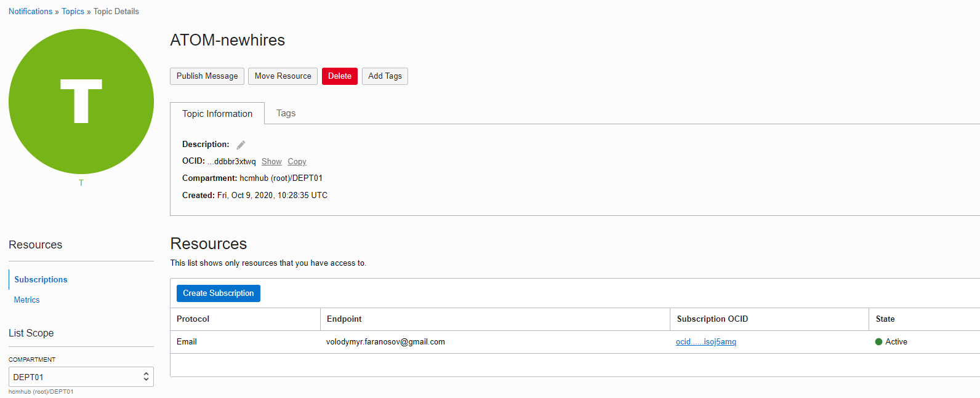Click the green Active status indicator
This screenshot has height=398, width=980.
pyautogui.click(x=878, y=342)
